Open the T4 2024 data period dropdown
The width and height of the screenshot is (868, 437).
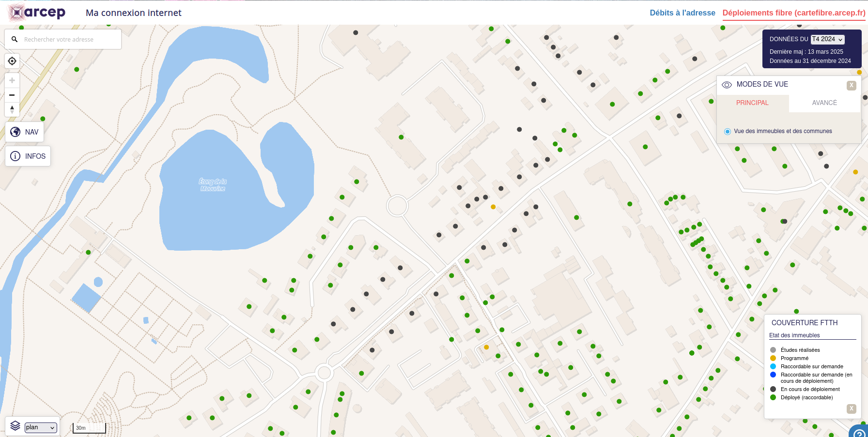tap(827, 39)
